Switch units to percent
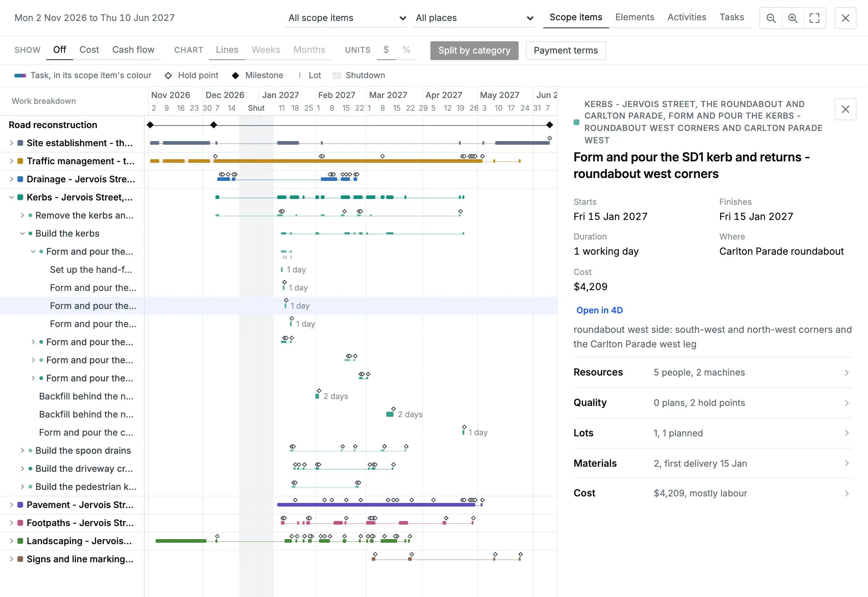 [x=407, y=50]
